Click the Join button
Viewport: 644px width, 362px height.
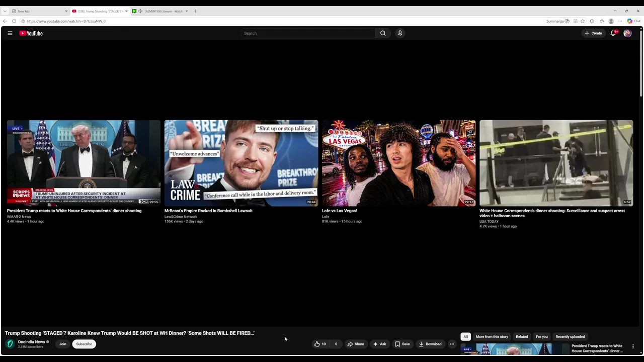[63, 344]
